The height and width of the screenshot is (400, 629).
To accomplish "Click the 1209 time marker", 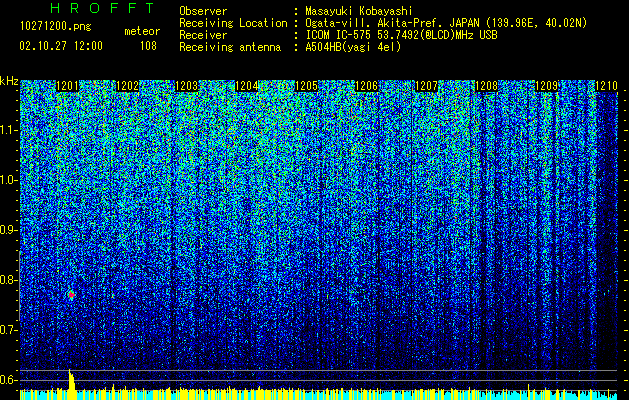I will click(x=546, y=86).
